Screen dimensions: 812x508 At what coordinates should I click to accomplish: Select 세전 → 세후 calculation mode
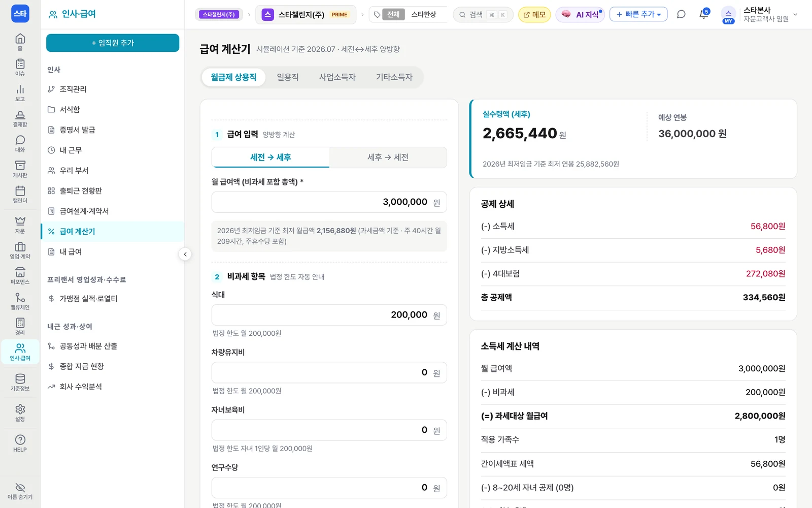(270, 157)
